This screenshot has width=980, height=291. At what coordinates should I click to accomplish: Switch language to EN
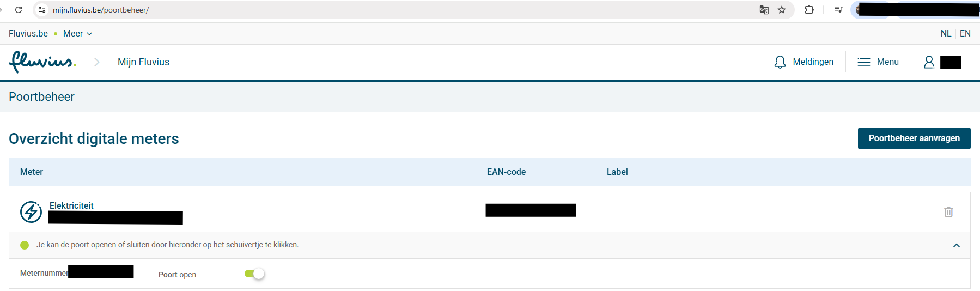point(965,34)
